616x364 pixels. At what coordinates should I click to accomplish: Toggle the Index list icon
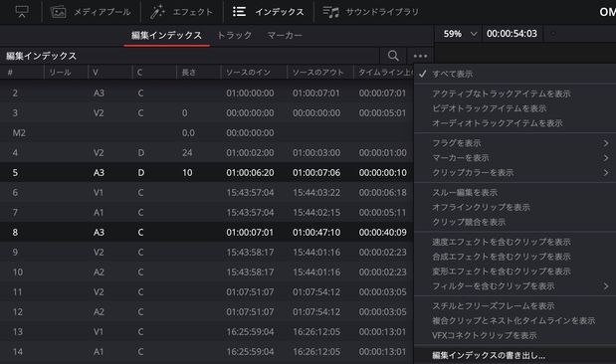[x=239, y=12]
